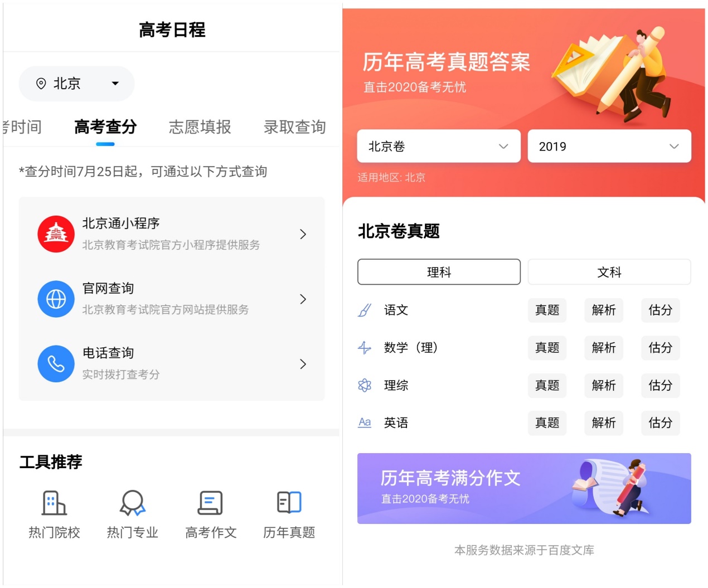
Task: Switch to the 志愿填报 tab
Action: [x=199, y=127]
